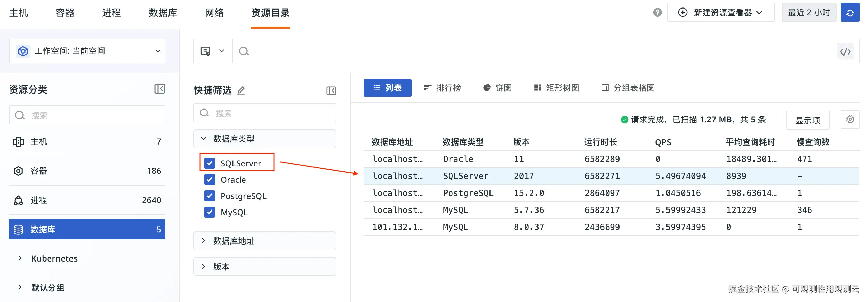
Task: Click the 版本 column header
Action: [521, 142]
